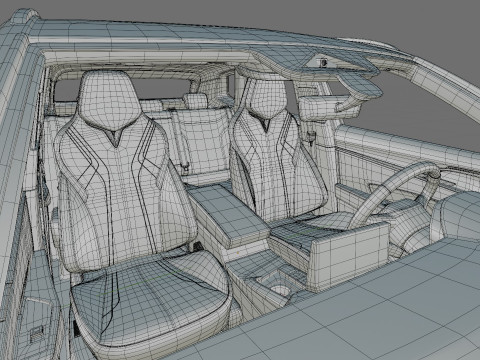Click the near front seat's headrest
This screenshot has height=360, width=480.
[109, 101]
